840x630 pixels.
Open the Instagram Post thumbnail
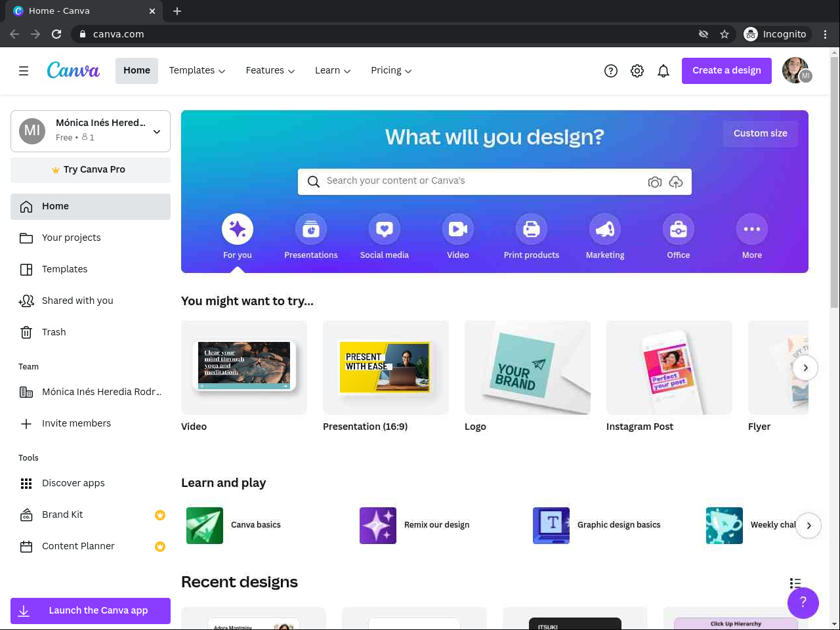coord(669,367)
